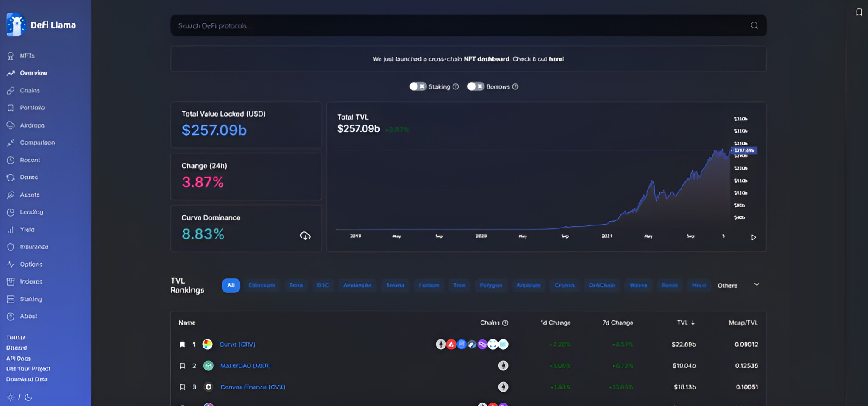
Task: Open Chains page from the sidebar icon
Action: [x=11, y=90]
